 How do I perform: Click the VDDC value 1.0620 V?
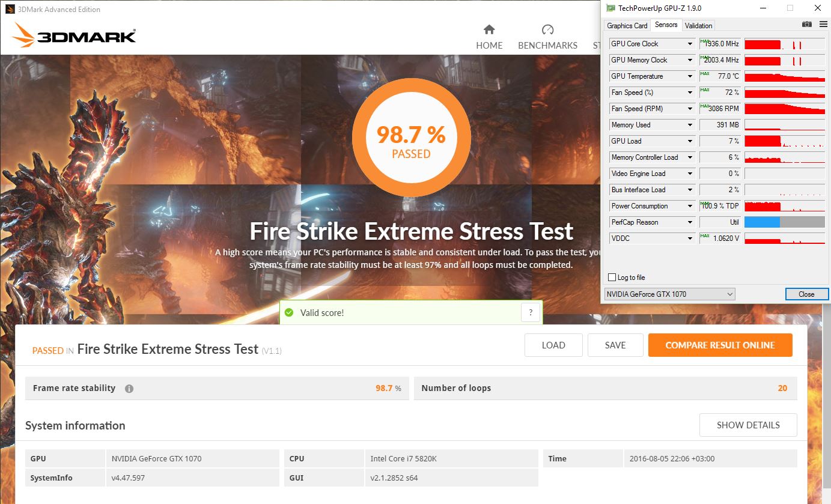tap(720, 238)
